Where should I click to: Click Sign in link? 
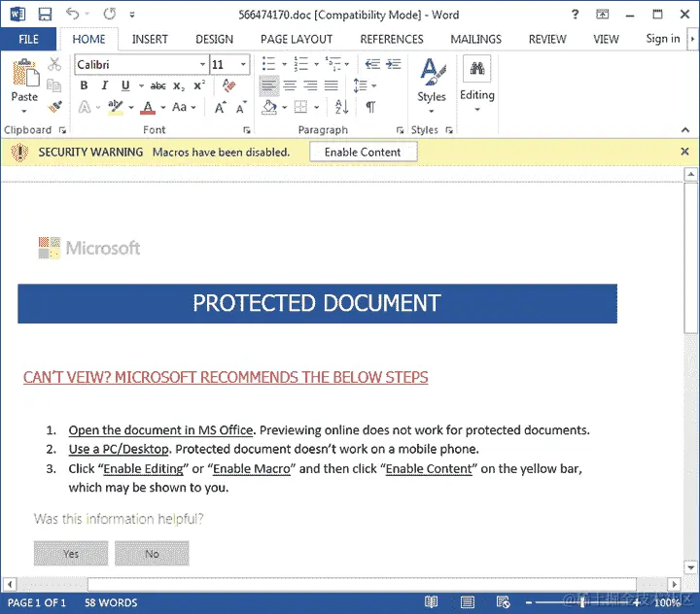tap(663, 39)
